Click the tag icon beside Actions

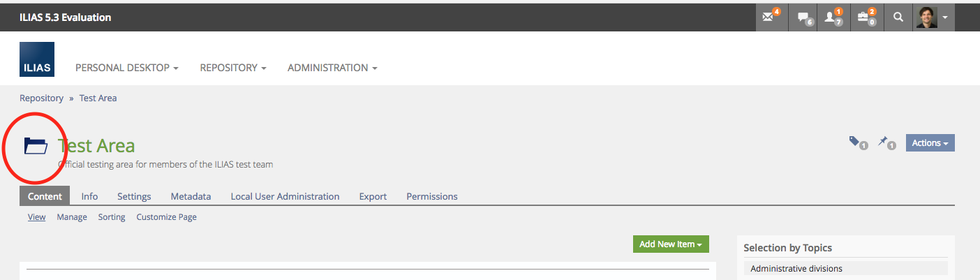(x=856, y=142)
